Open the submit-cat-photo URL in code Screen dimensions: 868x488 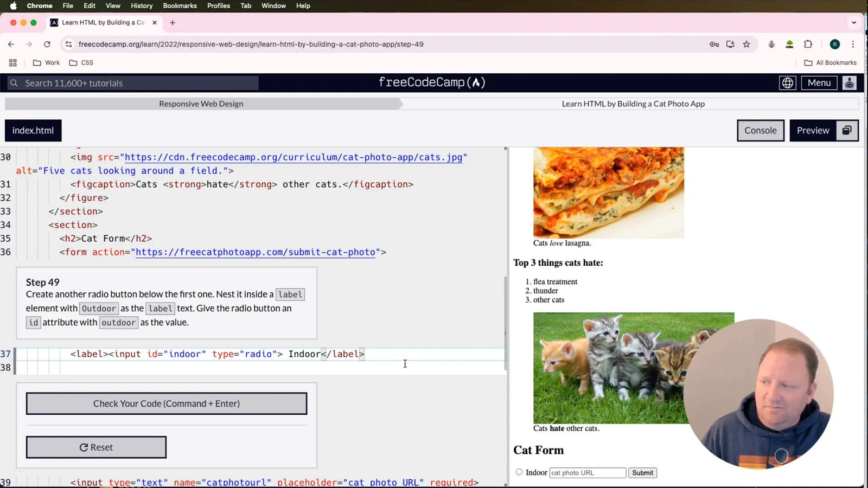click(x=256, y=252)
